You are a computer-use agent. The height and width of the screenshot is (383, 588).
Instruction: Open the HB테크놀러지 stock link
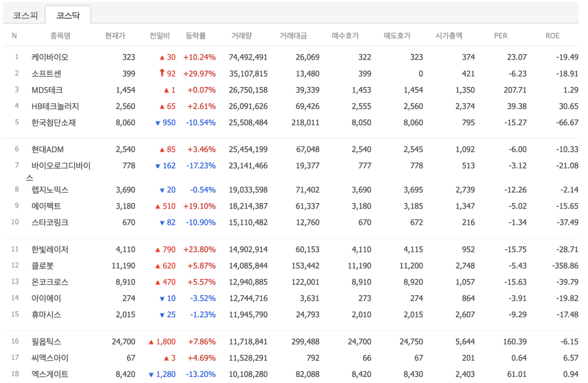pyautogui.click(x=55, y=106)
